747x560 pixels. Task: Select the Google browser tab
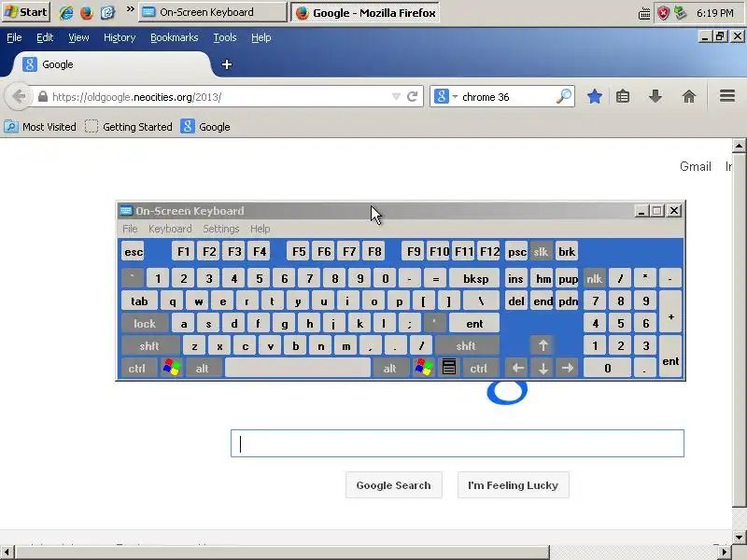110,64
